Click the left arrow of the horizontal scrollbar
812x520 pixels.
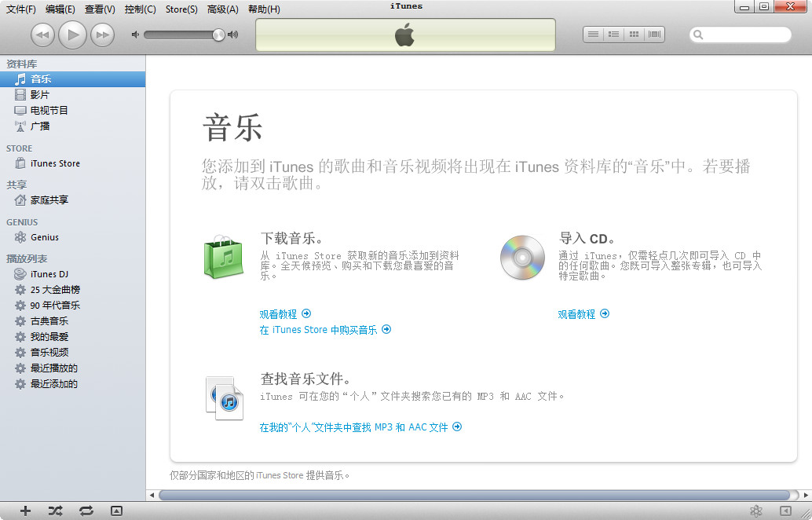click(152, 495)
